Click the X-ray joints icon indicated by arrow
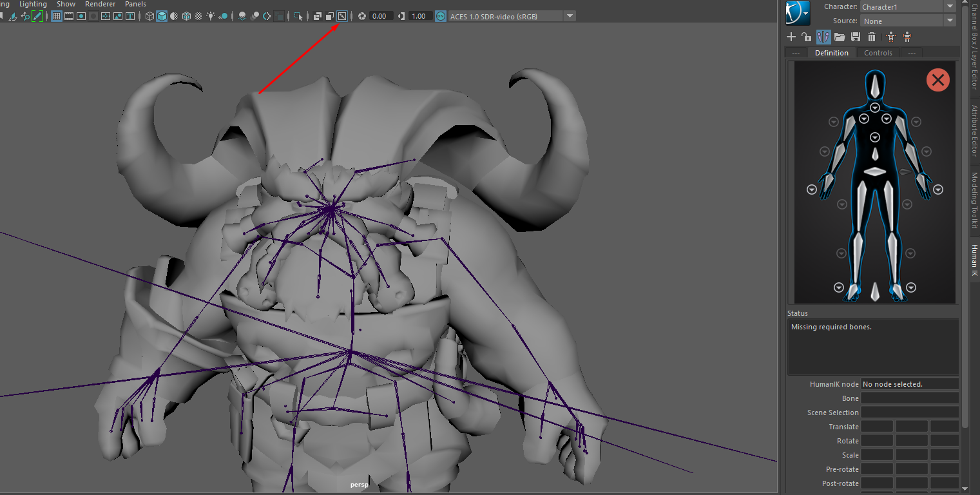 343,16
